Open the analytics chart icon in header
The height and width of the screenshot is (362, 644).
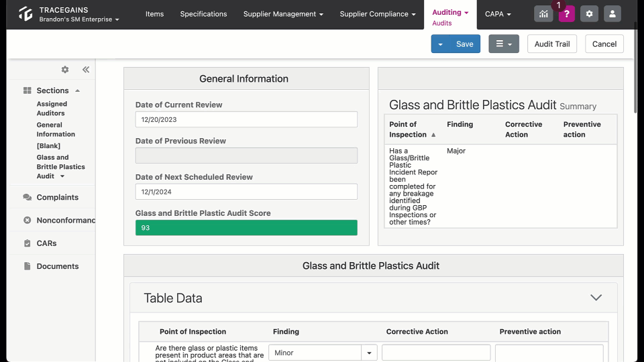[x=543, y=14]
